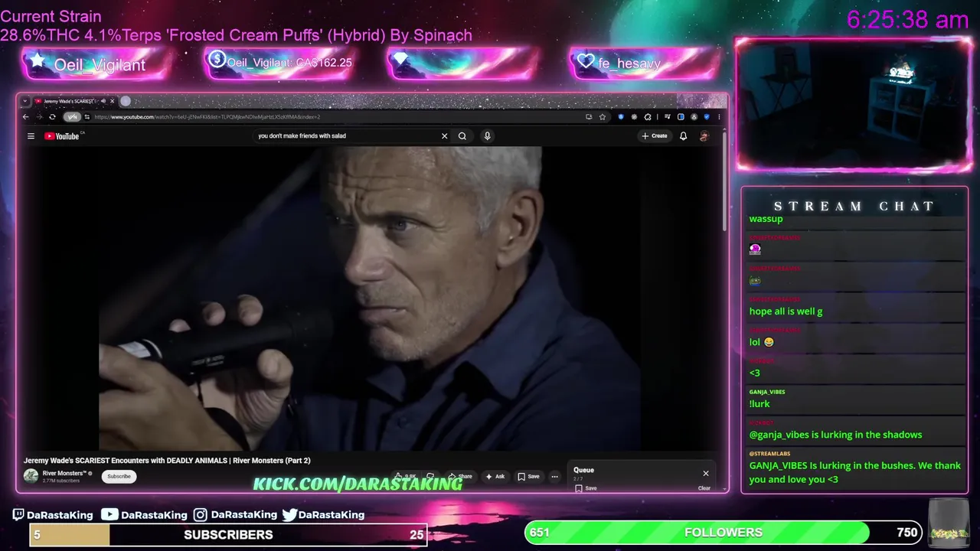The image size is (980, 551).
Task: Click the @STREAMLABS username in chat
Action: (769, 454)
